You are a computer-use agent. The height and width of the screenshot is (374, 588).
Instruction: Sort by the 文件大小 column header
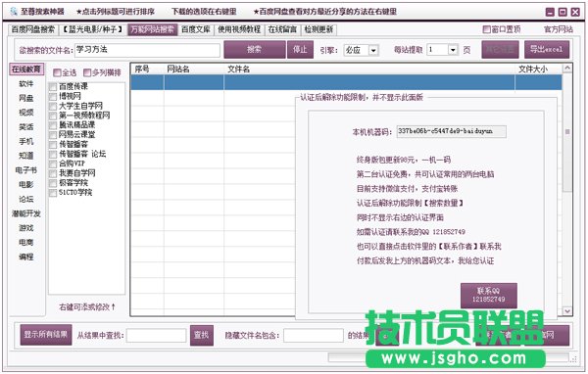[x=538, y=69]
